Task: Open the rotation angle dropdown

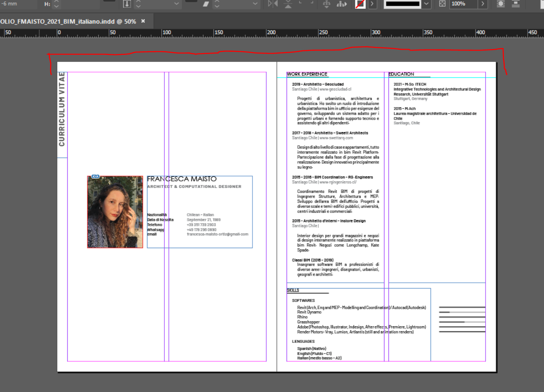Action: [176, 4]
